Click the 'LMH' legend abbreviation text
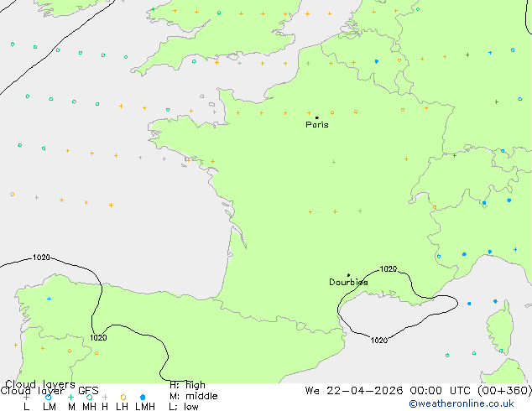 point(145,406)
